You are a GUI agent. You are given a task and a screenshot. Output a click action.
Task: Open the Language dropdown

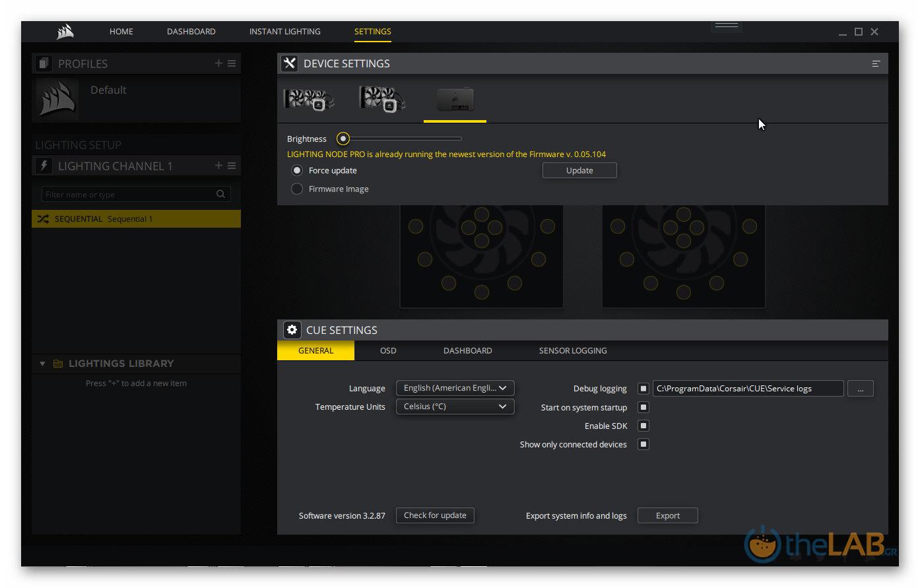point(455,388)
